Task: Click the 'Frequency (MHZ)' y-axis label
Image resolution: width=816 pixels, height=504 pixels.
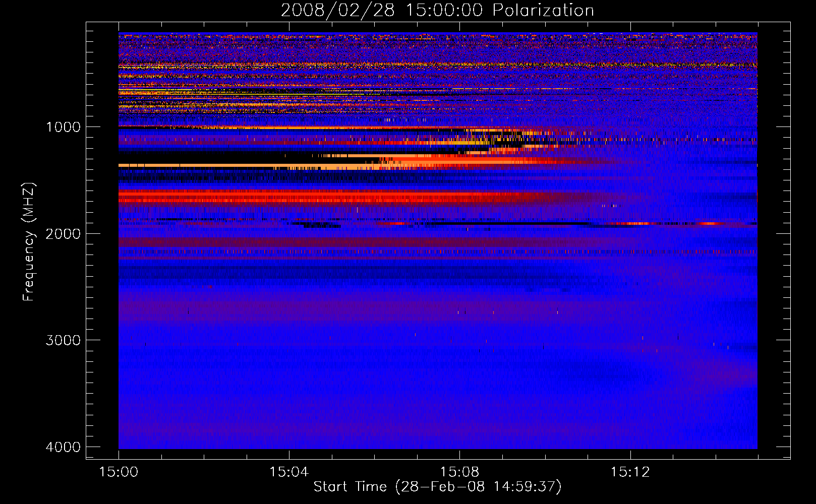Action: pyautogui.click(x=28, y=242)
